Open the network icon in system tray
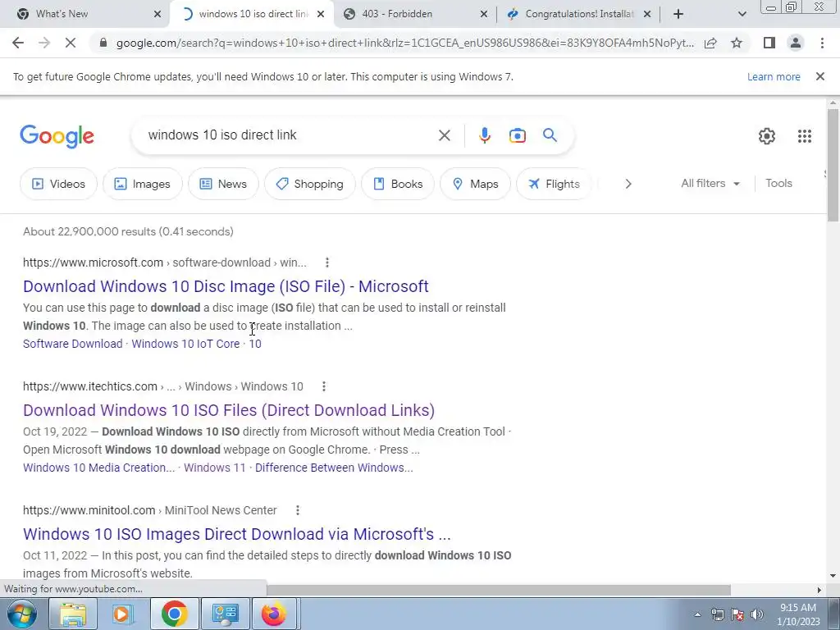 717,614
